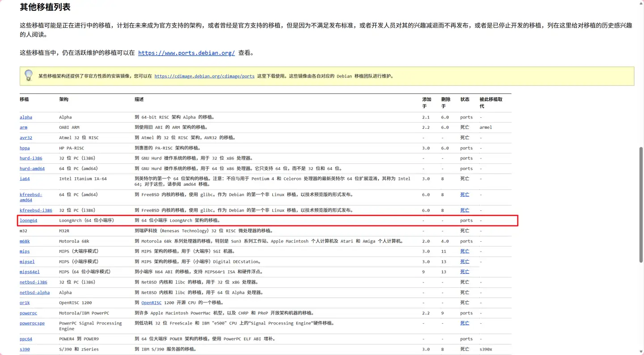Select the "S/390 和 zSeries" architecture cell

[x=79, y=350]
